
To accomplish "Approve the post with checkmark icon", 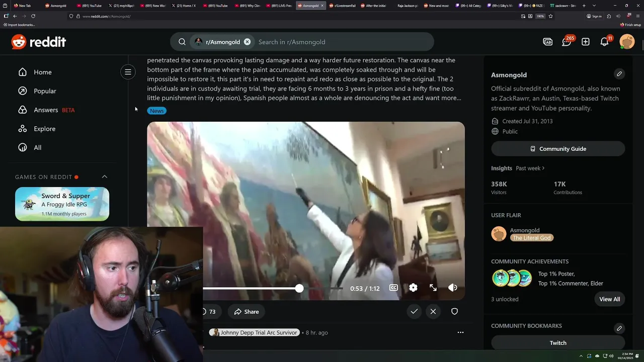I will click(414, 312).
